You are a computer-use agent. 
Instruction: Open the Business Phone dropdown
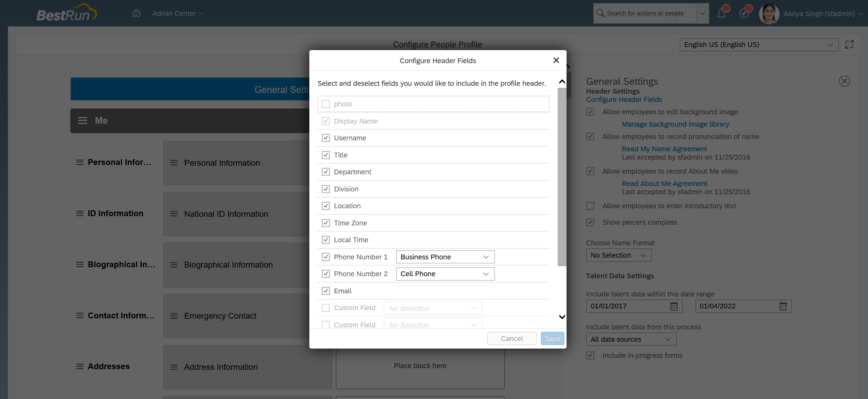coord(445,257)
